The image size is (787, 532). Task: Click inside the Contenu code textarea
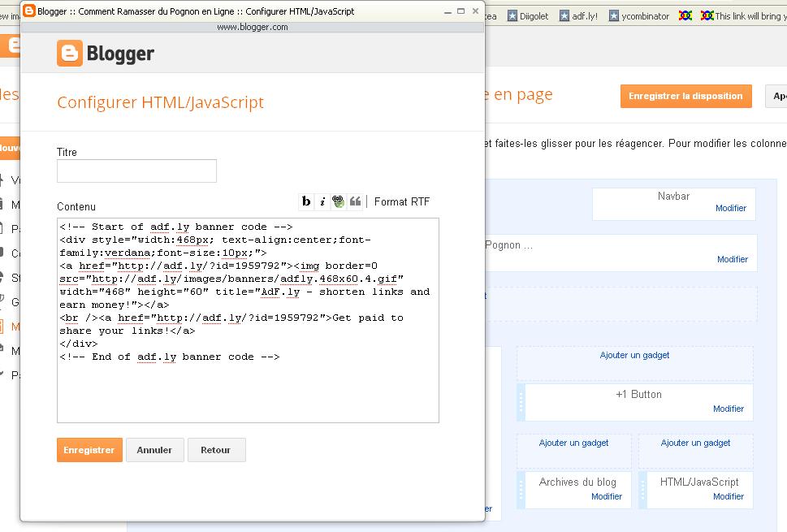pos(248,320)
